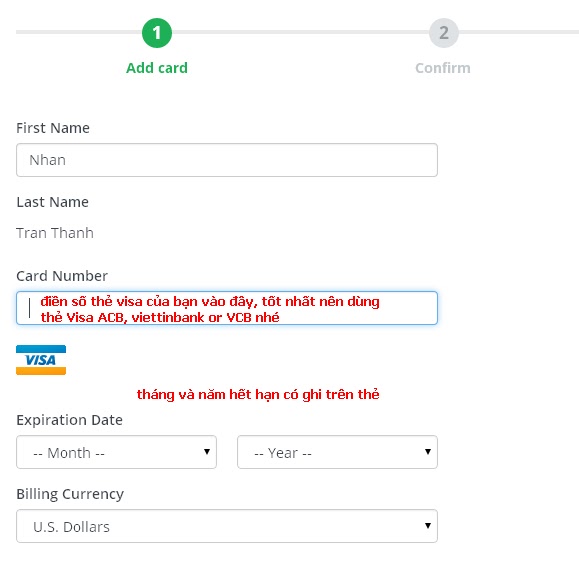The image size is (579, 573).
Task: Click the Expiration Date label
Action: [69, 420]
